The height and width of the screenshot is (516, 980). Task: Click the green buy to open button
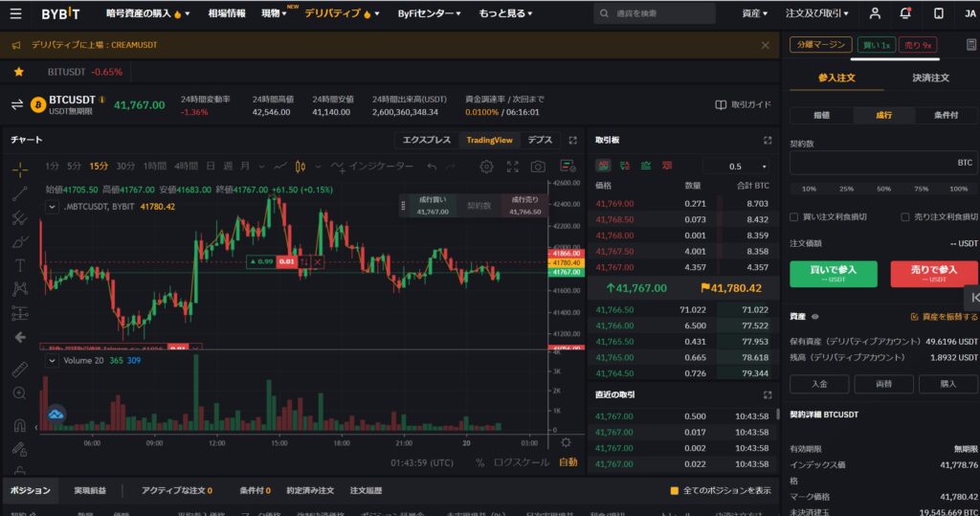point(834,274)
